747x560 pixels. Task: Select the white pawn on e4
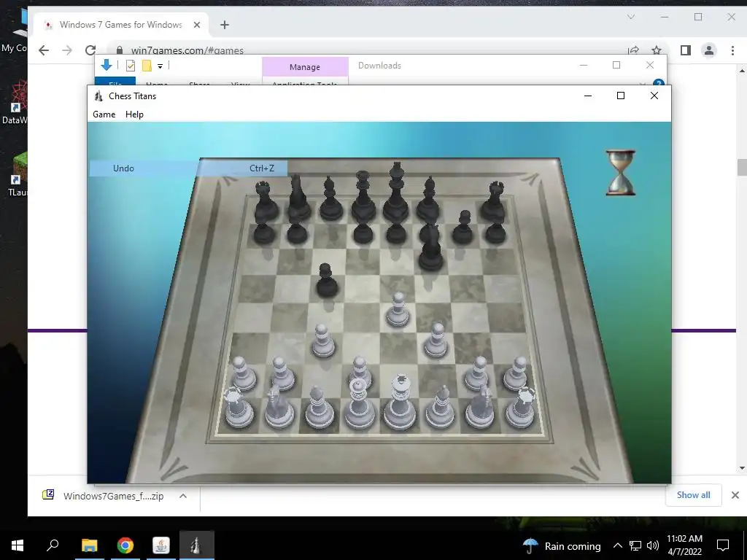click(x=398, y=309)
